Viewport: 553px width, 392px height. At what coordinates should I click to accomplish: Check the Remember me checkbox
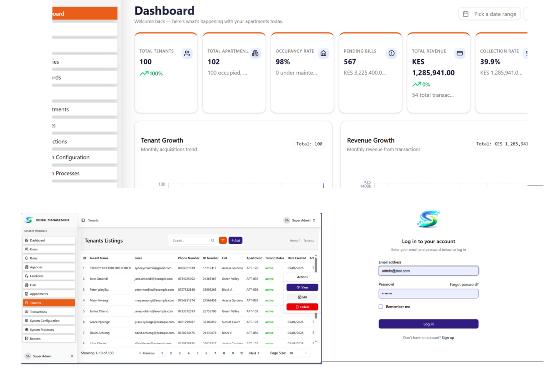(381, 307)
